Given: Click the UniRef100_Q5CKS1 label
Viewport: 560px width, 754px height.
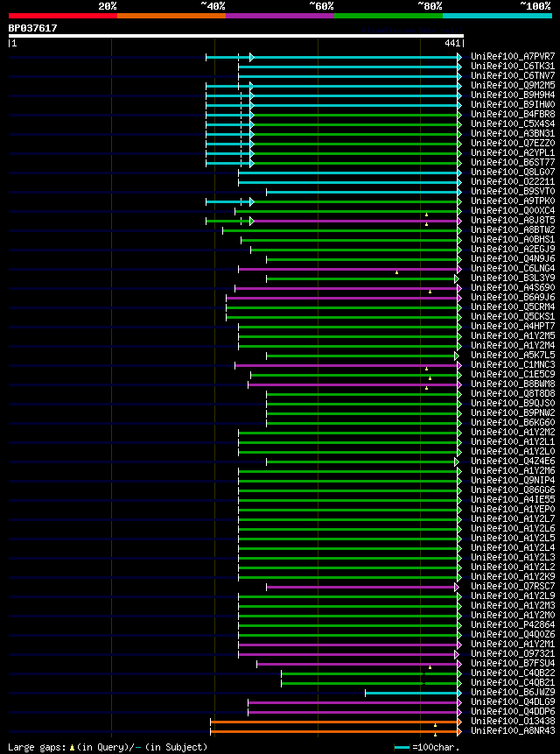Looking at the screenshot, I should coord(513,316).
